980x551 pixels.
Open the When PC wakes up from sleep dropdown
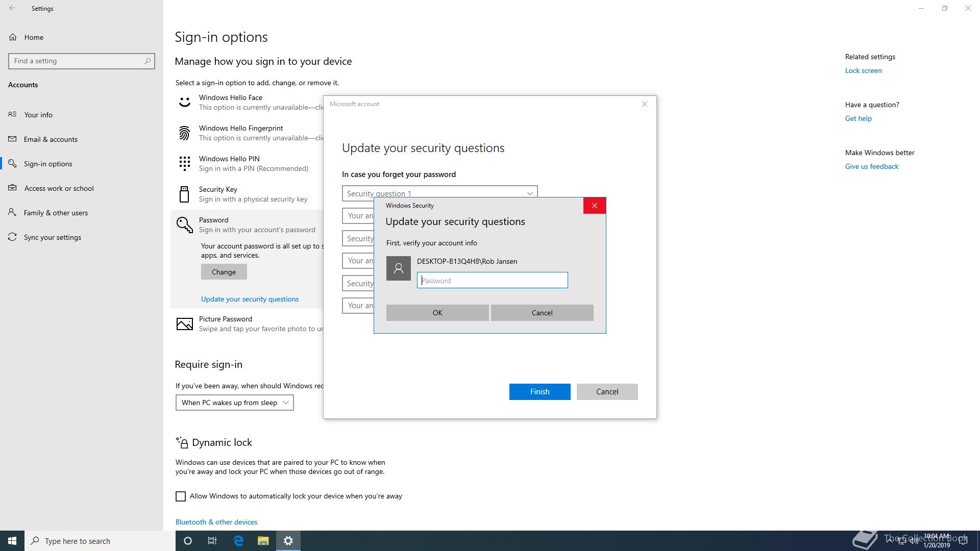click(x=235, y=403)
